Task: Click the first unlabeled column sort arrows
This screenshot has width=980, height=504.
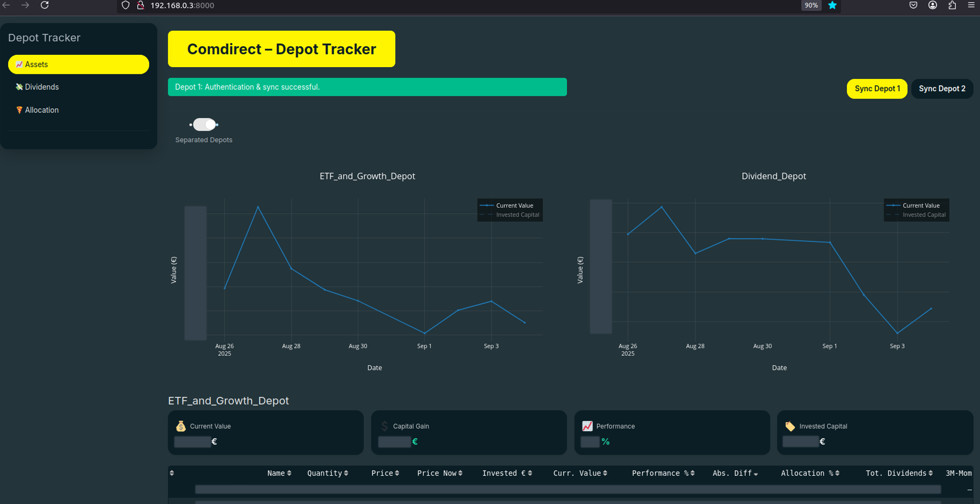Action: point(172,473)
